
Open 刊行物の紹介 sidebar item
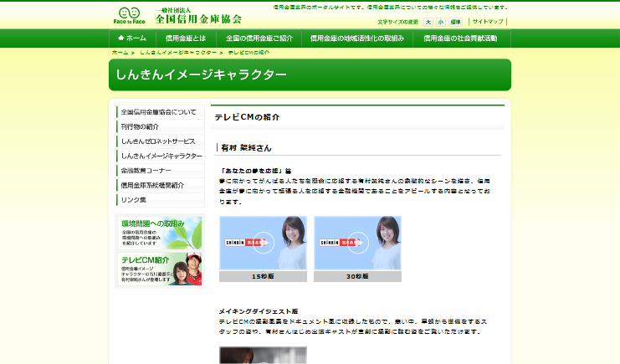click(x=160, y=126)
